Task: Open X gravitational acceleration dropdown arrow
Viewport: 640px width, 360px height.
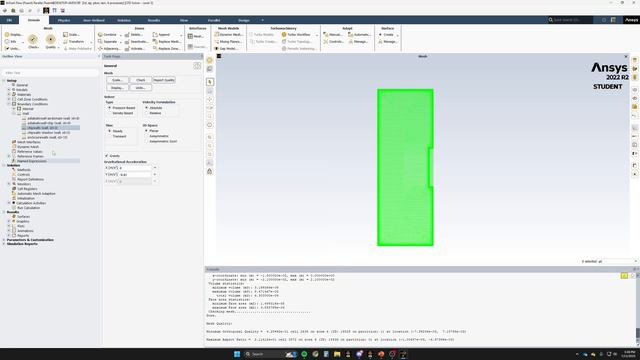Action: (155, 168)
